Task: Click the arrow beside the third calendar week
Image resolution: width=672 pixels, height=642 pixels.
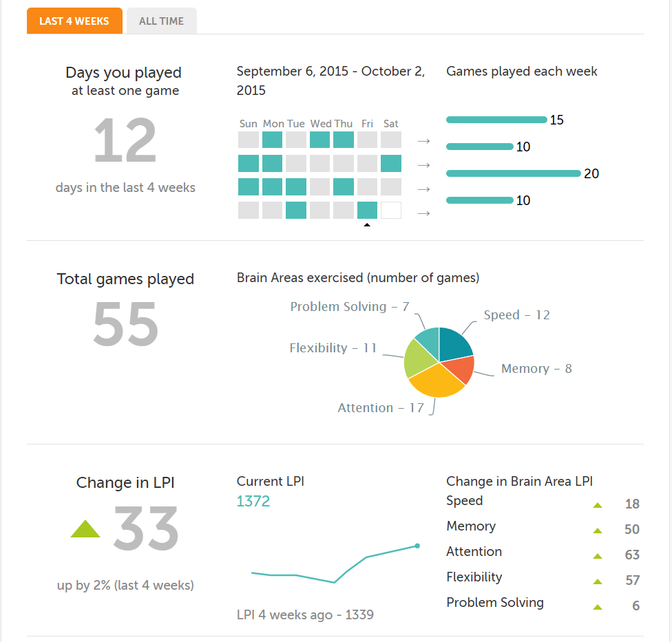Action: coord(424,189)
